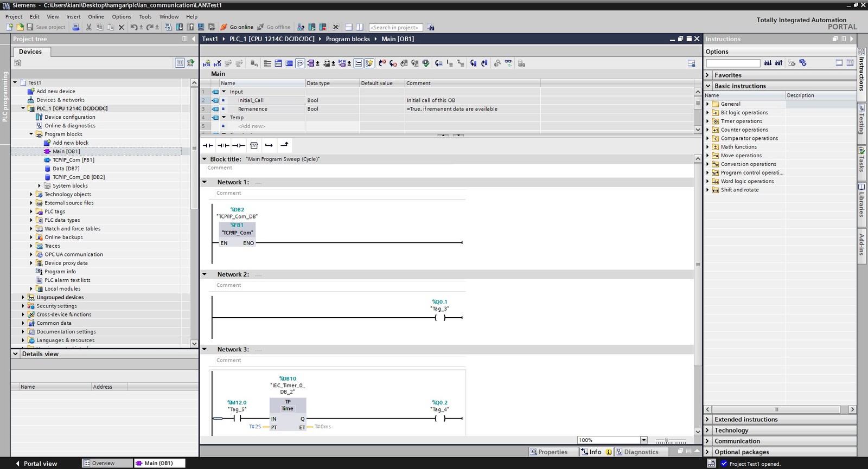
Task: Collapse the Network 3 section
Action: click(x=205, y=349)
